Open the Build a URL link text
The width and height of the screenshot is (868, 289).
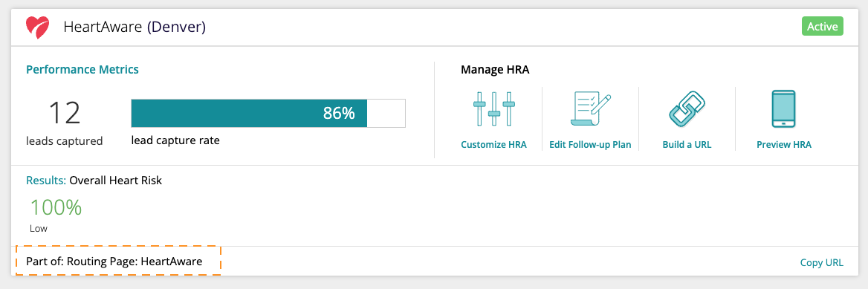(687, 145)
